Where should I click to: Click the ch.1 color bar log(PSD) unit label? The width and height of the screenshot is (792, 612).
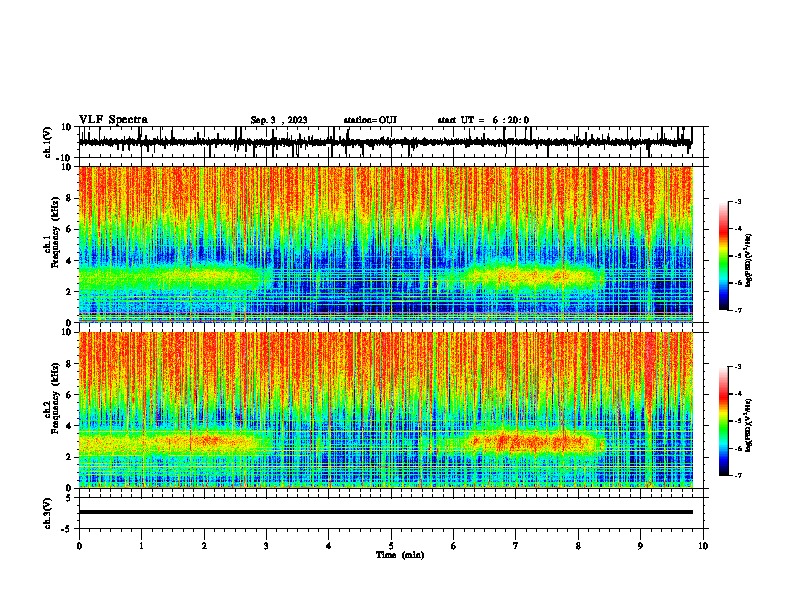[x=749, y=260]
